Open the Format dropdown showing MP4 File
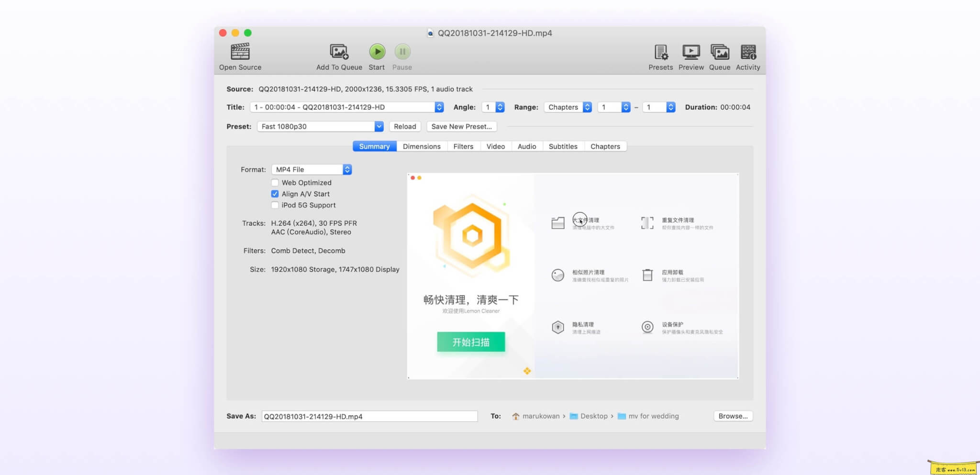 point(311,169)
